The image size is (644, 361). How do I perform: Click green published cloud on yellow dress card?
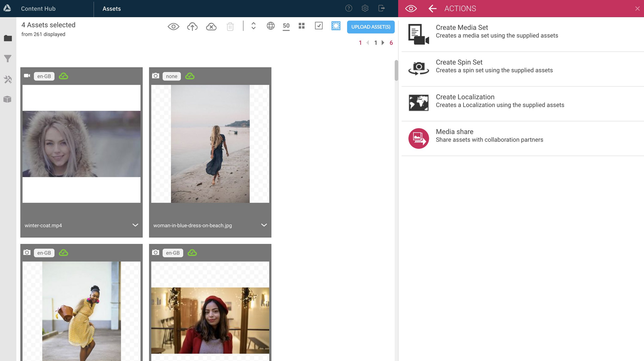(x=63, y=253)
